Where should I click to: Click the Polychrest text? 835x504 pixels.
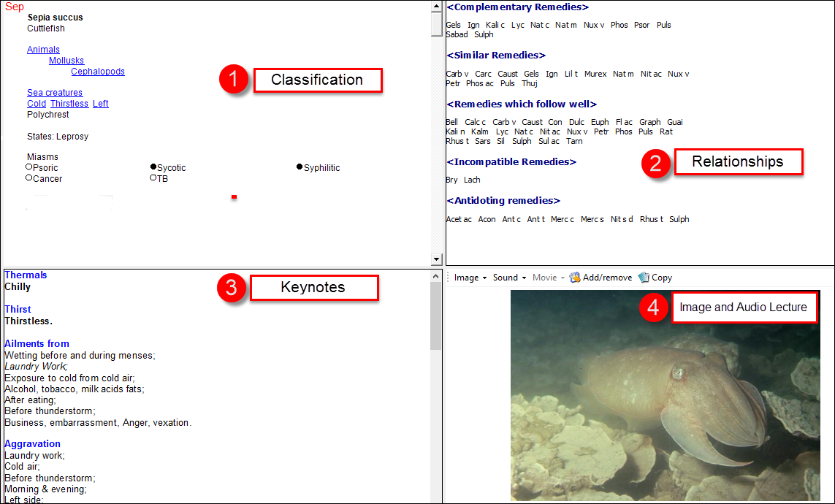pyautogui.click(x=48, y=115)
